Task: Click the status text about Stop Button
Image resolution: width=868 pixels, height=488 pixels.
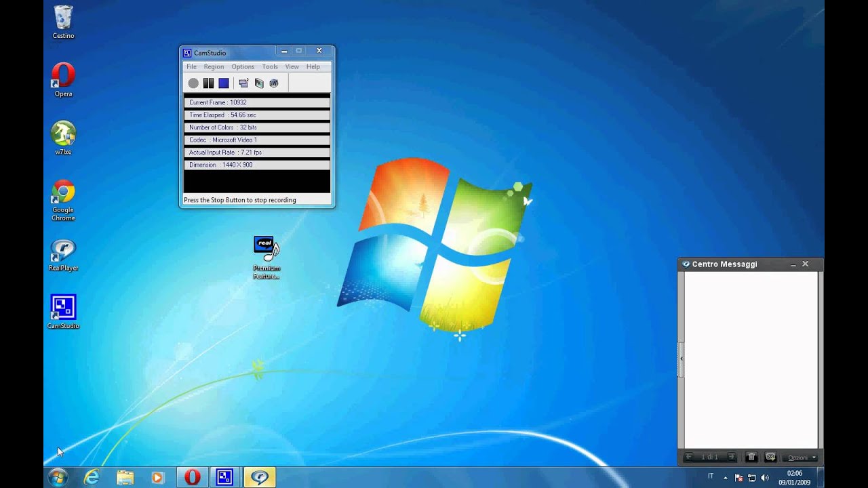Action: 240,200
